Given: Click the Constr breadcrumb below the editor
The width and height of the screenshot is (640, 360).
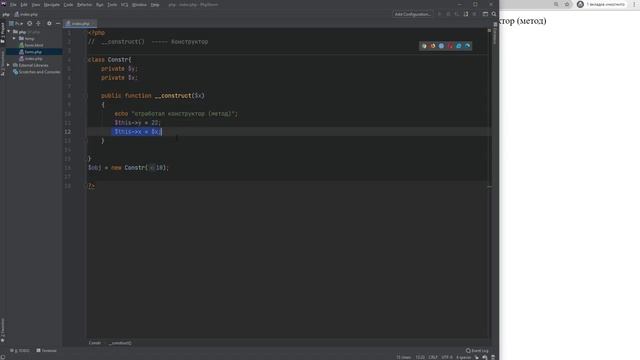Looking at the screenshot, I should tap(95, 343).
